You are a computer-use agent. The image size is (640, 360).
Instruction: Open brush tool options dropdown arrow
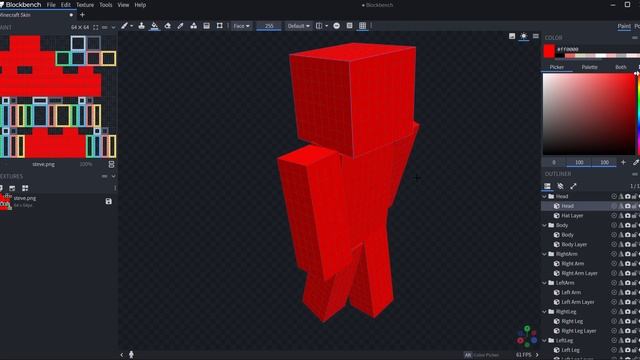[x=131, y=26]
